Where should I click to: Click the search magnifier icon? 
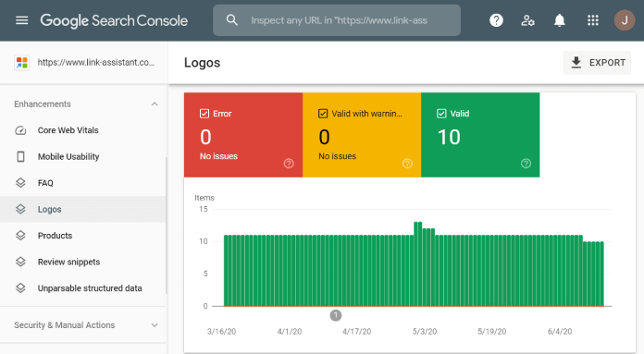(232, 20)
